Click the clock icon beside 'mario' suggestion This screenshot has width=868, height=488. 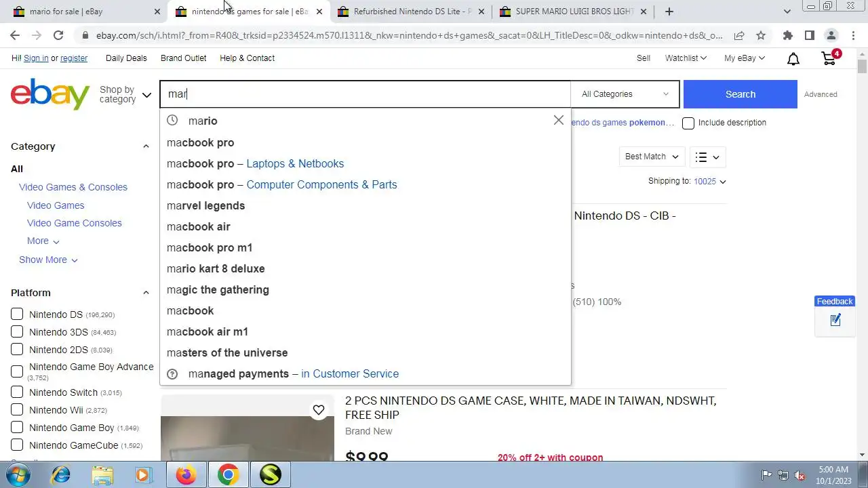tap(172, 120)
